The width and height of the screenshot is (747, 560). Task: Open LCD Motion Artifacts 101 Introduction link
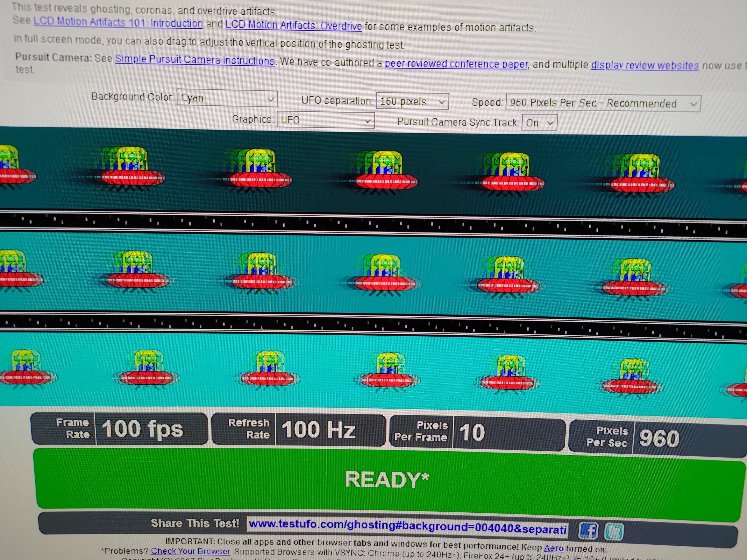(118, 22)
